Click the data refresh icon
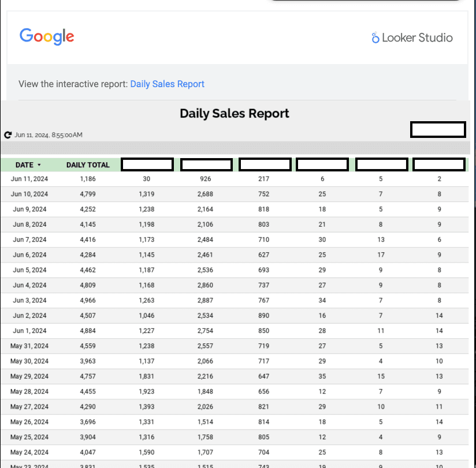The width and height of the screenshot is (476, 468). pos(8,135)
